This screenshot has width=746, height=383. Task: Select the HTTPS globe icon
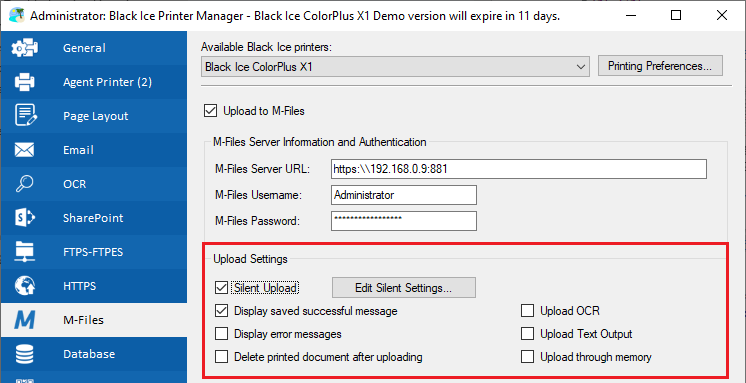pos(24,286)
